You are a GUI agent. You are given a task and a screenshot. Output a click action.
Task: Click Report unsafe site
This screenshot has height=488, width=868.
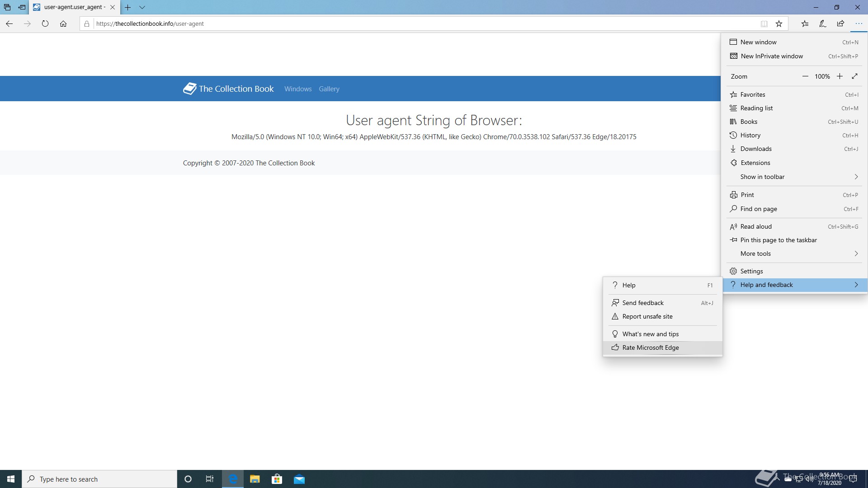[662, 316]
